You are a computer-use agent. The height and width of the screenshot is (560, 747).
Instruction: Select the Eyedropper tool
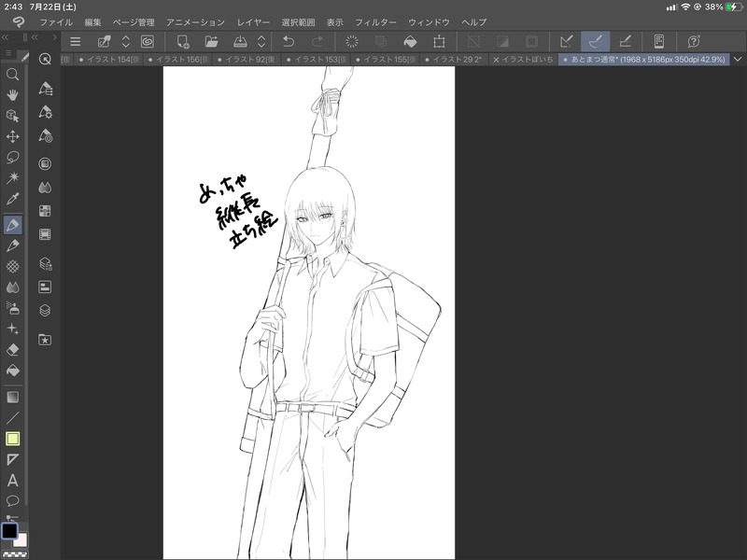[13, 199]
